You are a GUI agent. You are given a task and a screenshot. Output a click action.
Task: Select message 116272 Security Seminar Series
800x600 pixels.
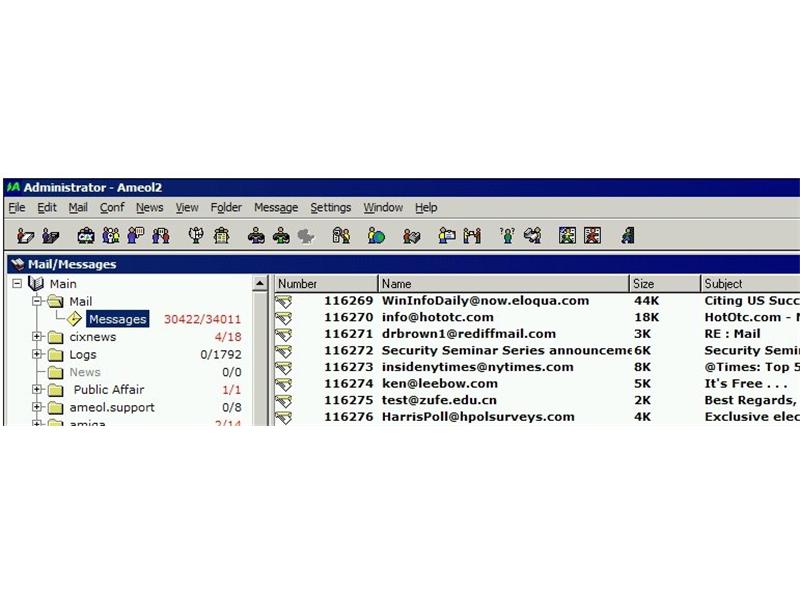coord(538,351)
